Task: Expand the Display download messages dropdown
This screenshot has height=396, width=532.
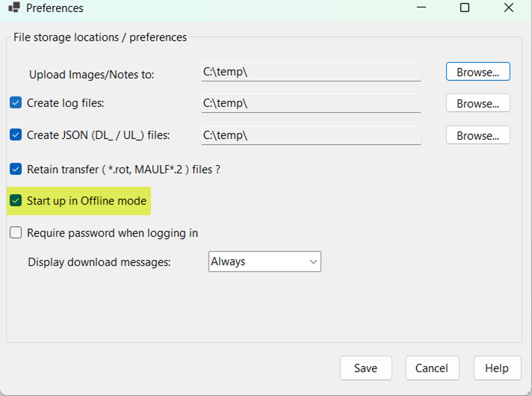Action: [x=265, y=262]
